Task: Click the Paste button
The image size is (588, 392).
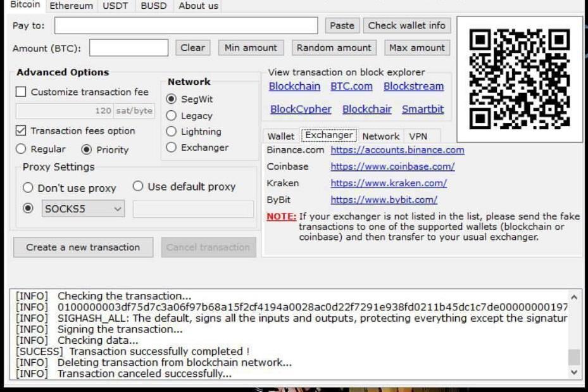Action: click(x=342, y=25)
